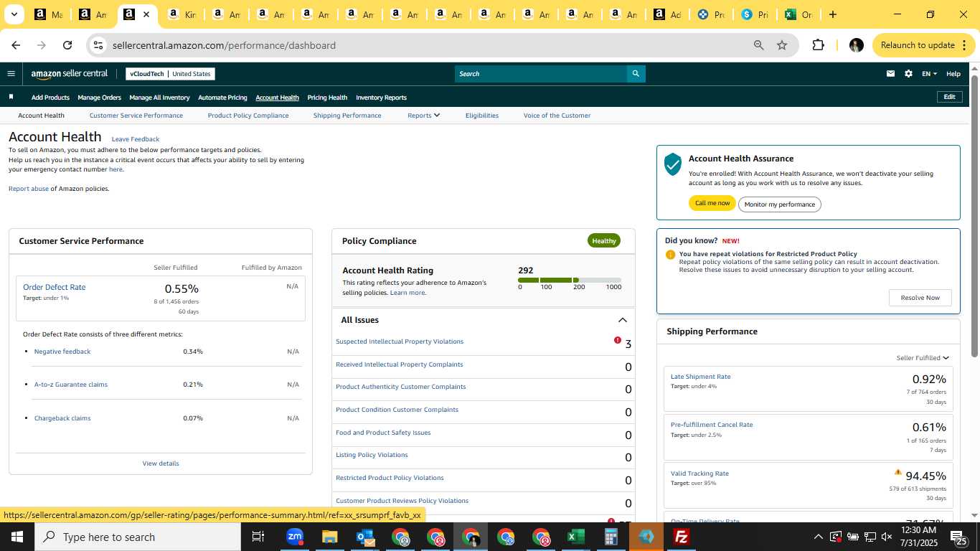The width and height of the screenshot is (980, 551).
Task: Click the Chrome profile avatar
Action: tap(856, 45)
